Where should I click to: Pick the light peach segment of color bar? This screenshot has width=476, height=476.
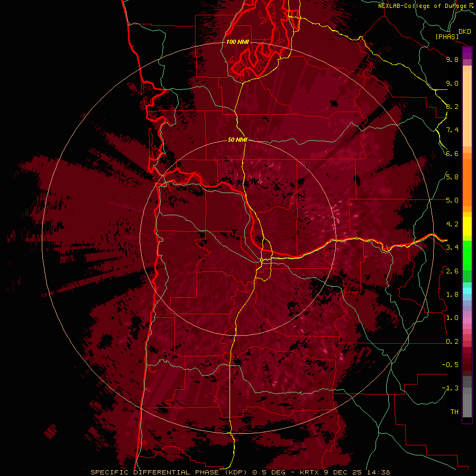[x=467, y=108]
